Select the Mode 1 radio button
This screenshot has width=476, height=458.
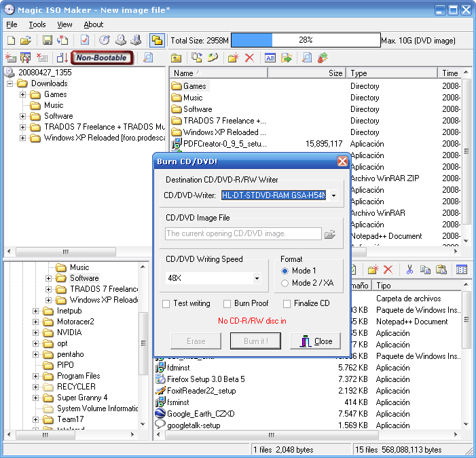[285, 271]
